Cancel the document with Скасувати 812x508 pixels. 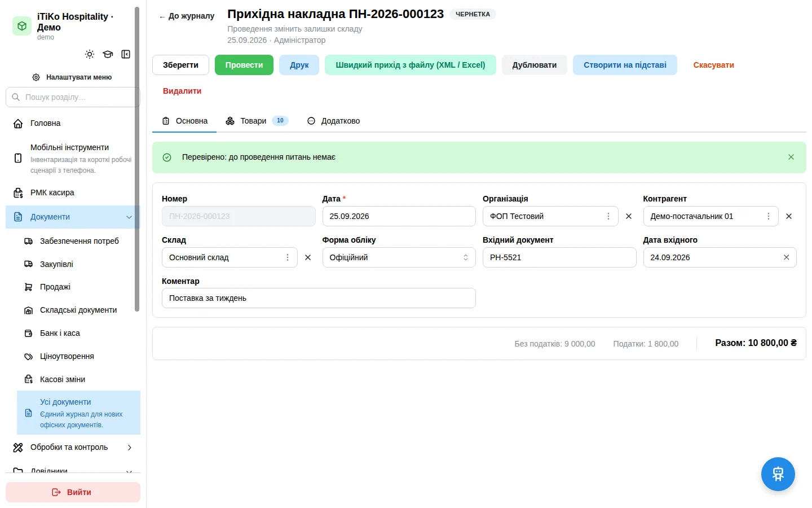pyautogui.click(x=713, y=65)
